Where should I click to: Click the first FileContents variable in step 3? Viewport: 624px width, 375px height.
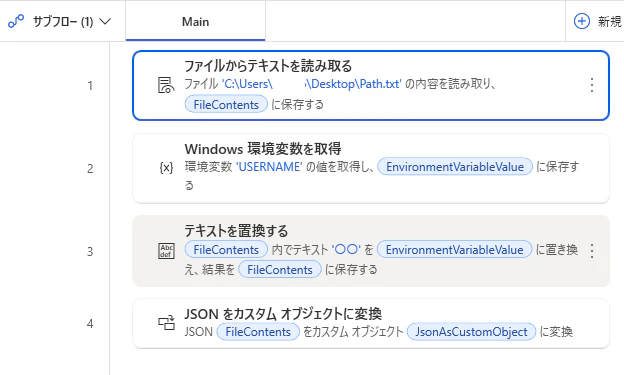click(x=226, y=250)
